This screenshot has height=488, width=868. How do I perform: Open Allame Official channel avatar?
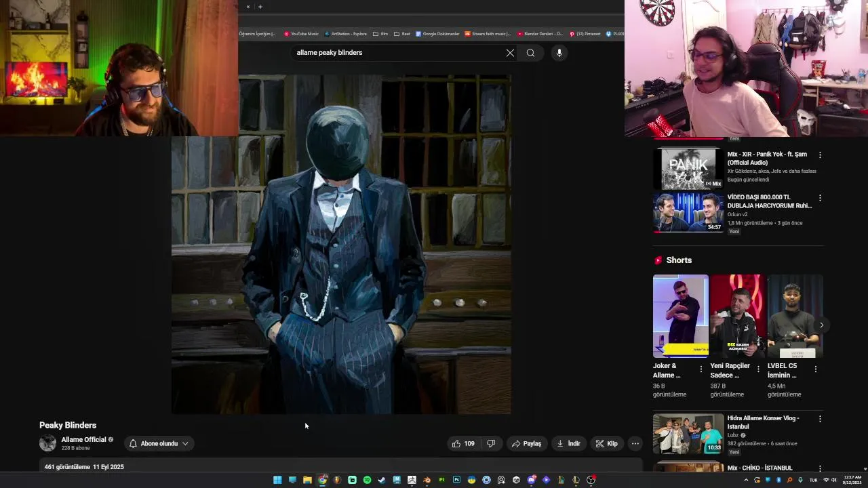pos(47,443)
